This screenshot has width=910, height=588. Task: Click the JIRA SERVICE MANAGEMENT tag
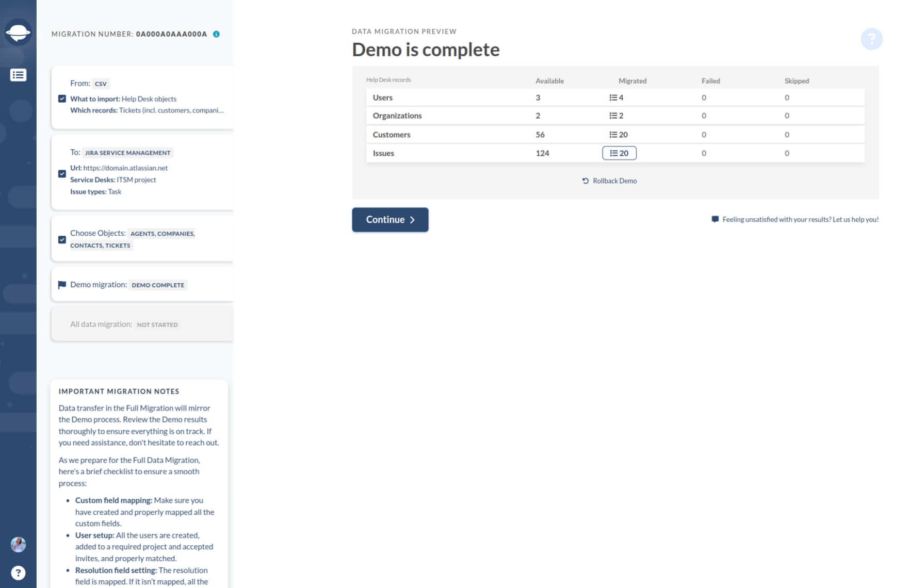[x=127, y=153]
